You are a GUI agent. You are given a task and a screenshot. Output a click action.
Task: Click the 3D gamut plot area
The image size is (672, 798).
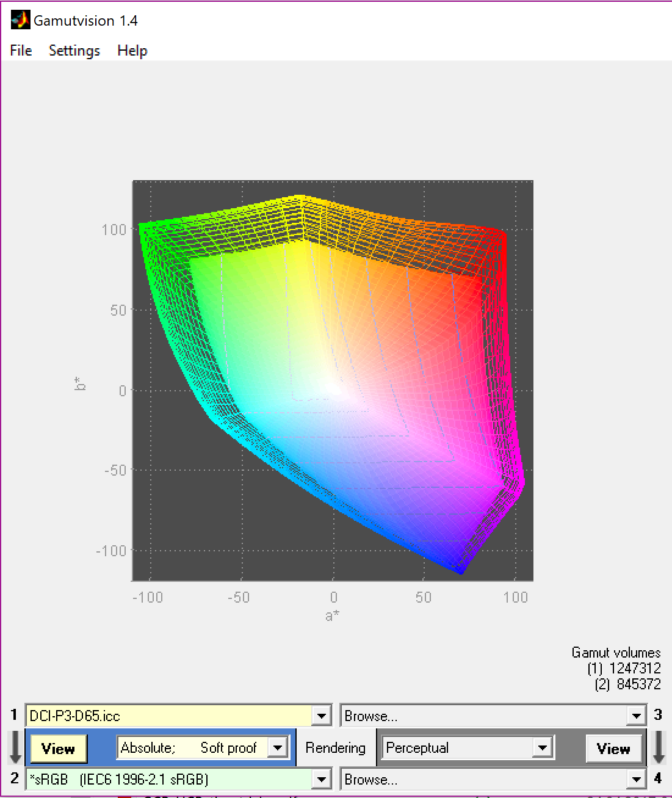point(333,380)
